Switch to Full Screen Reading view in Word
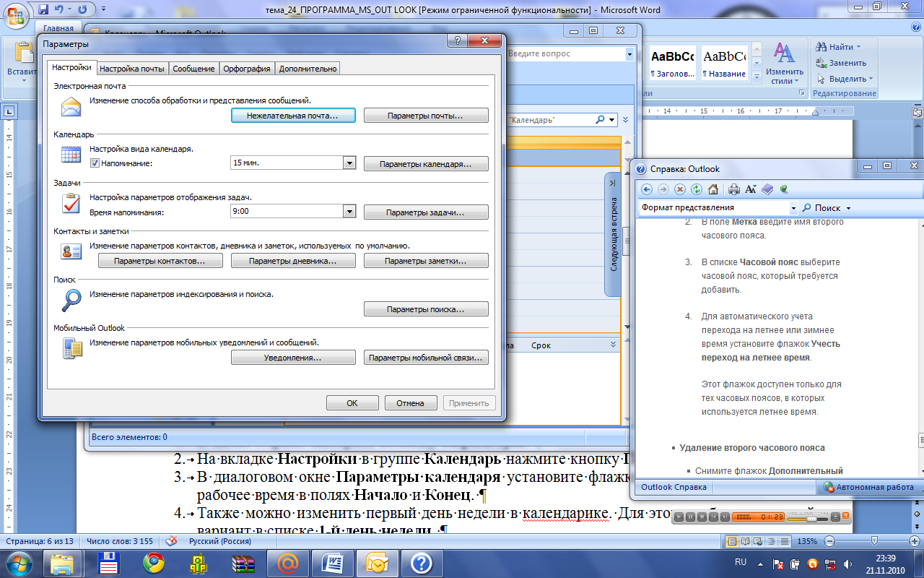 [745, 541]
